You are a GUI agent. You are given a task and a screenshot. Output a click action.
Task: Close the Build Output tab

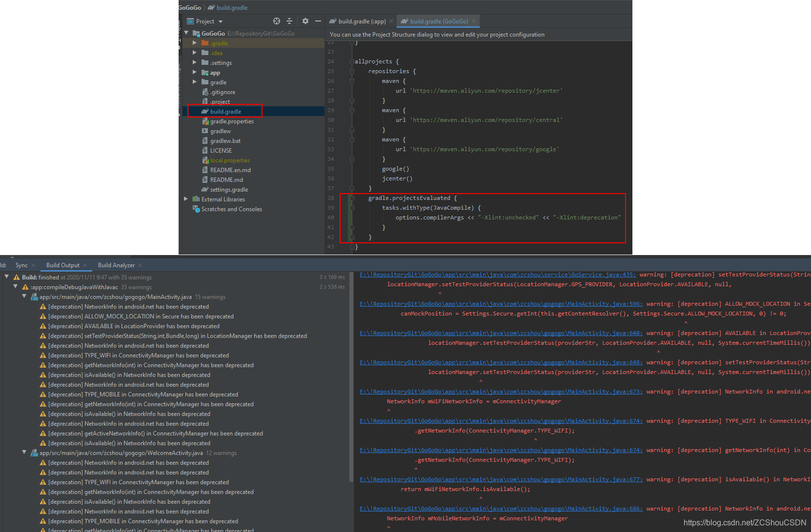coord(85,265)
